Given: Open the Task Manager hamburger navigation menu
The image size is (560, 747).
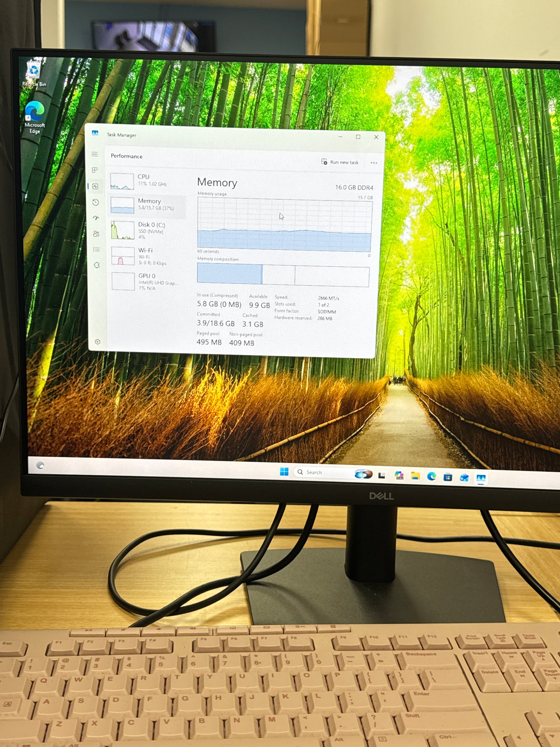Looking at the screenshot, I should pos(95,154).
